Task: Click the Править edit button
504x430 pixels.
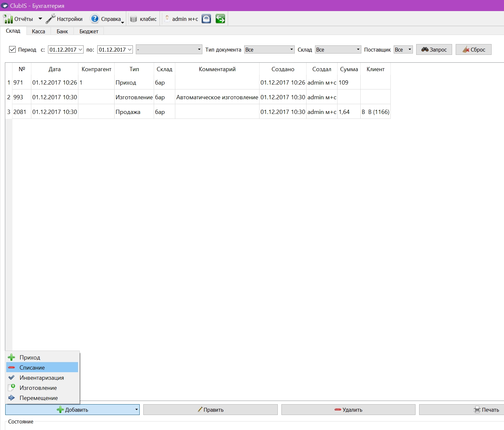Action: tap(211, 410)
